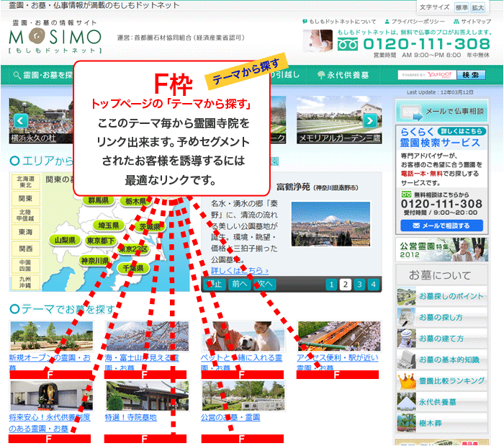Focus the Yahoo search input field
Image resolution: width=504 pixels, height=446 pixels.
click(x=427, y=75)
